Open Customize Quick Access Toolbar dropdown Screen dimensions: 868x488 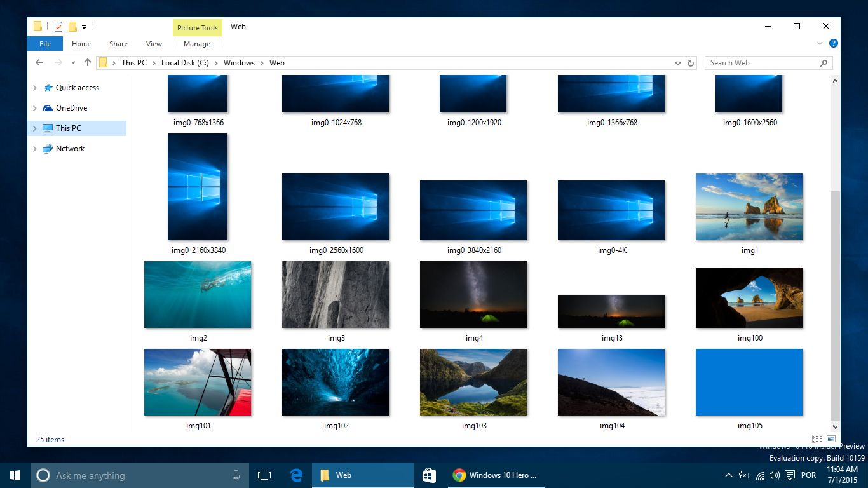(x=84, y=27)
